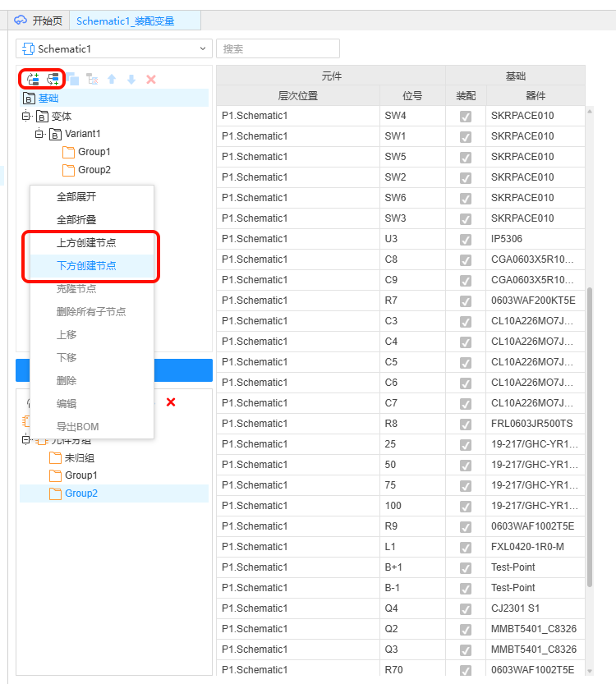Click the 位号 column header
Screen dimensions: 616x684
412,95
